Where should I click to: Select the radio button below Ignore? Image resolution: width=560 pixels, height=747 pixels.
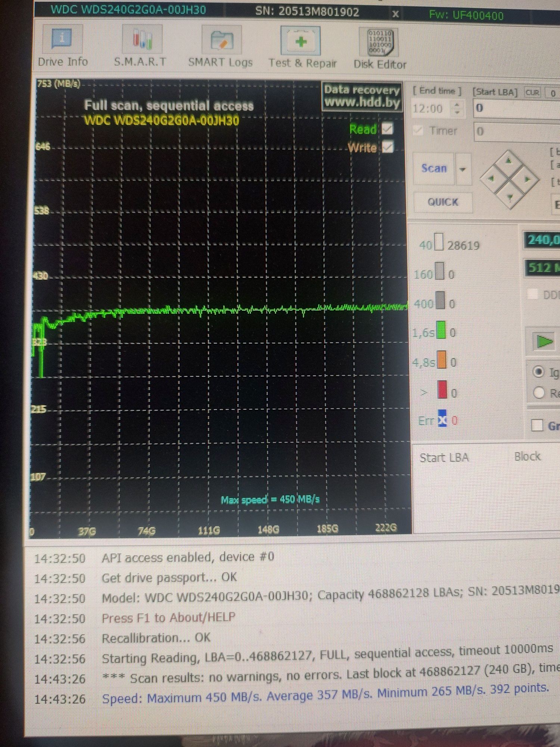(539, 393)
